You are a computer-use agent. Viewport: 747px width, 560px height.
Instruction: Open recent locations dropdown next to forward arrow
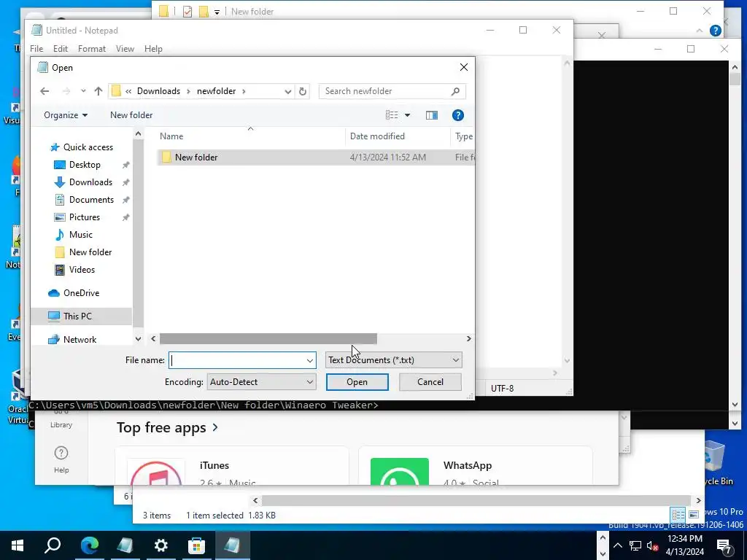pyautogui.click(x=83, y=91)
